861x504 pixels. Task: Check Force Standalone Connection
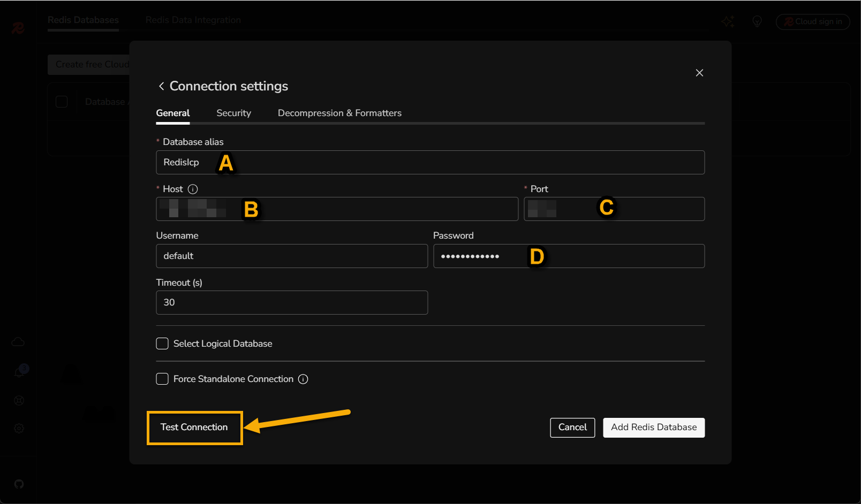[x=162, y=379]
